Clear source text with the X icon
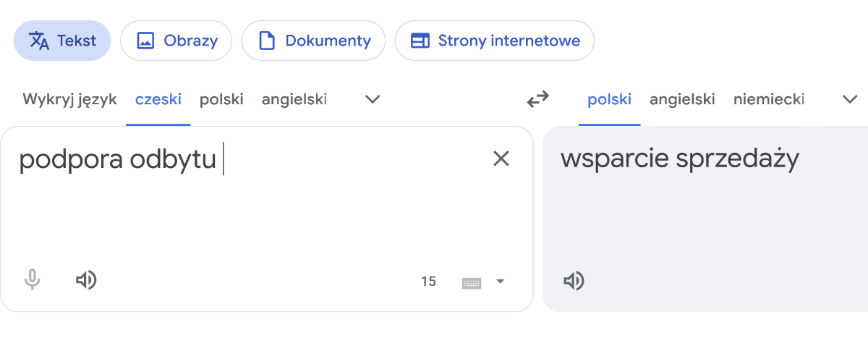Viewport: 868px width, 349px height. (x=501, y=159)
